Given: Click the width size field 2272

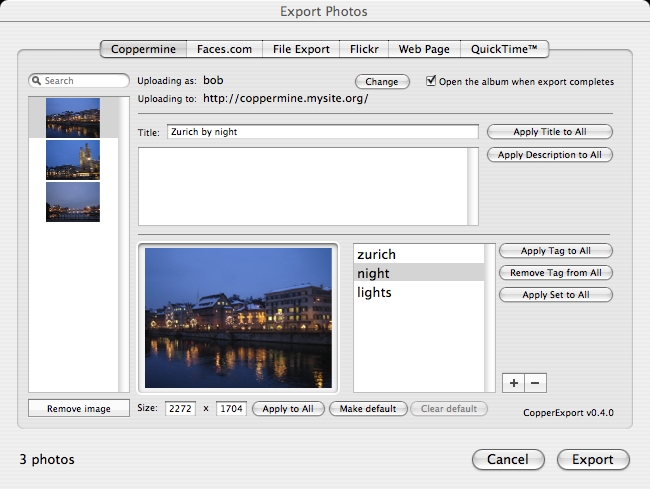Looking at the screenshot, I should point(181,408).
